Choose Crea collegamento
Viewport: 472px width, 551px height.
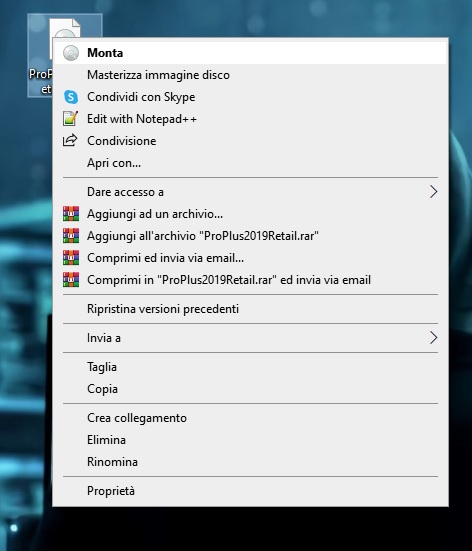251,418
